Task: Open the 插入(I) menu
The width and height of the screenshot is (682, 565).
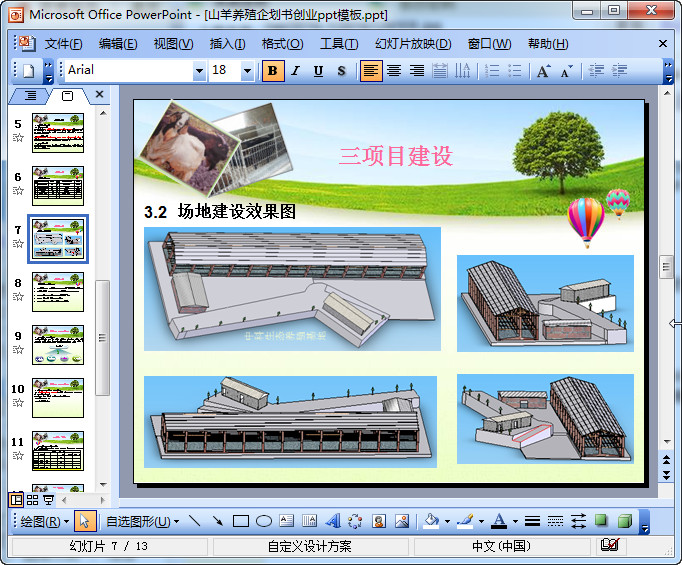Action: (227, 44)
